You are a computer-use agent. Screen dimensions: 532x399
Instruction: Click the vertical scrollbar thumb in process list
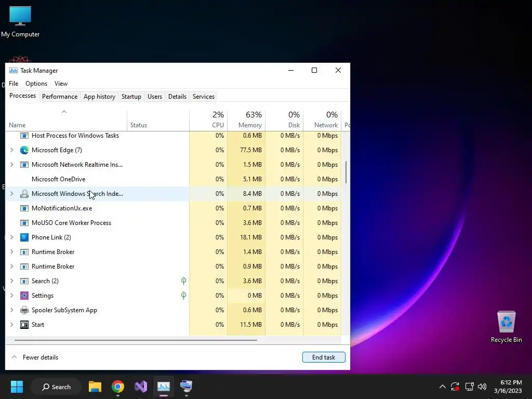346,172
